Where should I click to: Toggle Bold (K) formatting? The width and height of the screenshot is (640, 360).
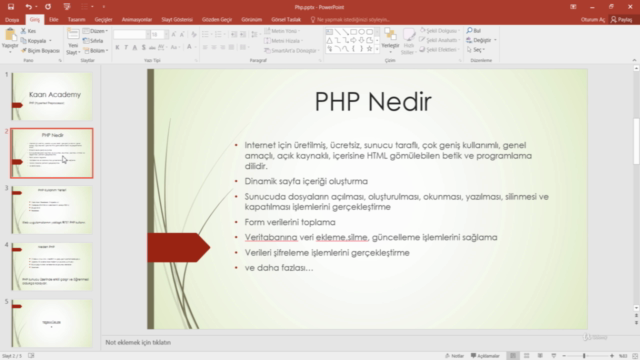click(x=117, y=47)
